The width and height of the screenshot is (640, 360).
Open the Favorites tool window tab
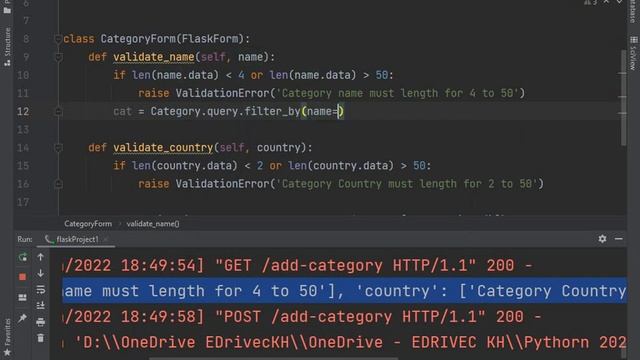pyautogui.click(x=7, y=338)
